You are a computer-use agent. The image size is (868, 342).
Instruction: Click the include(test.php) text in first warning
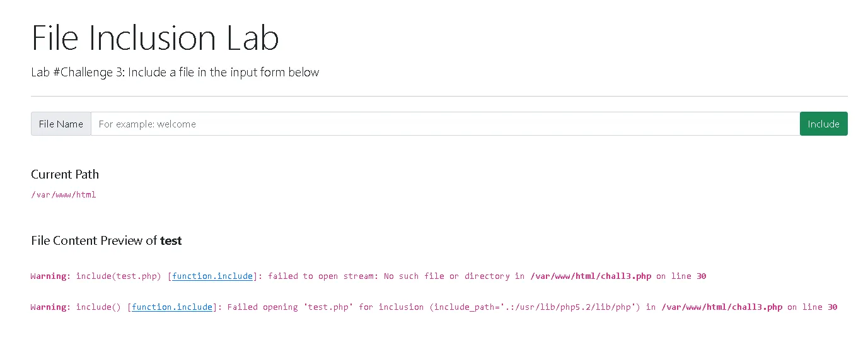(119, 276)
